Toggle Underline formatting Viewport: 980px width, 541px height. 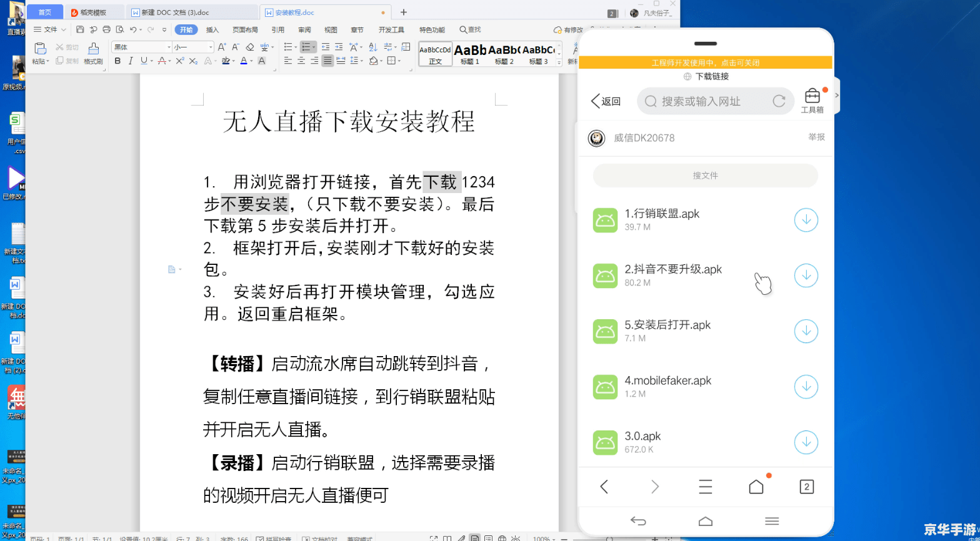[x=144, y=61]
